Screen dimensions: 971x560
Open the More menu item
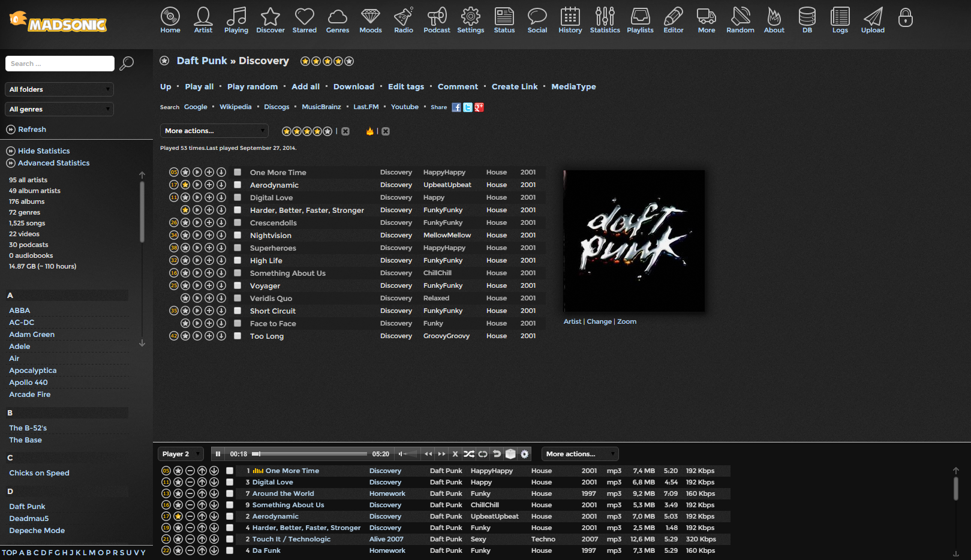tap(707, 20)
